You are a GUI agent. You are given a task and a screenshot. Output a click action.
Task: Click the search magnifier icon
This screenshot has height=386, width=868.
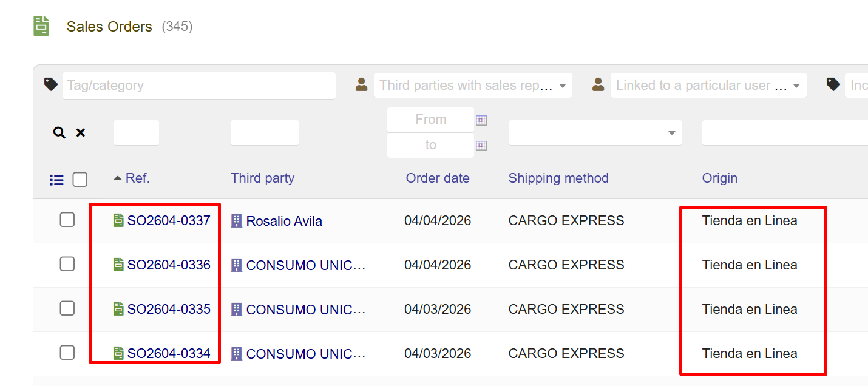coord(59,133)
